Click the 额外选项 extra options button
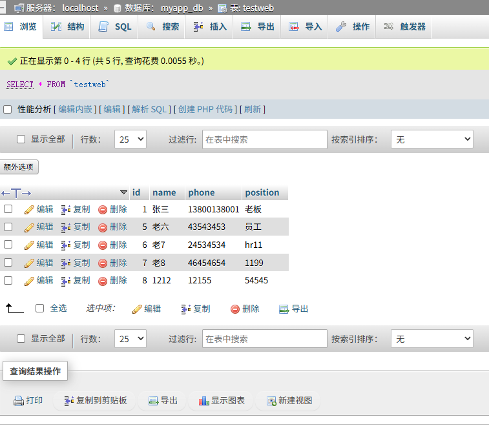 tap(19, 167)
